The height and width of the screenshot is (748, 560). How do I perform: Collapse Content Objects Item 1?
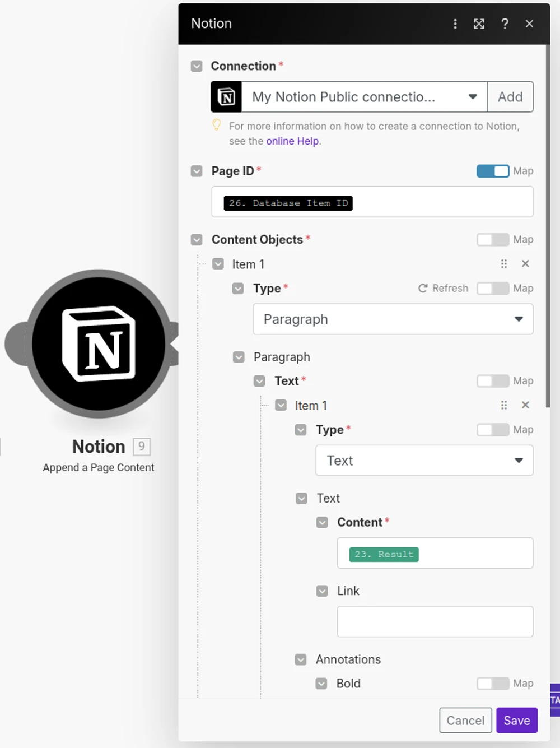(218, 264)
